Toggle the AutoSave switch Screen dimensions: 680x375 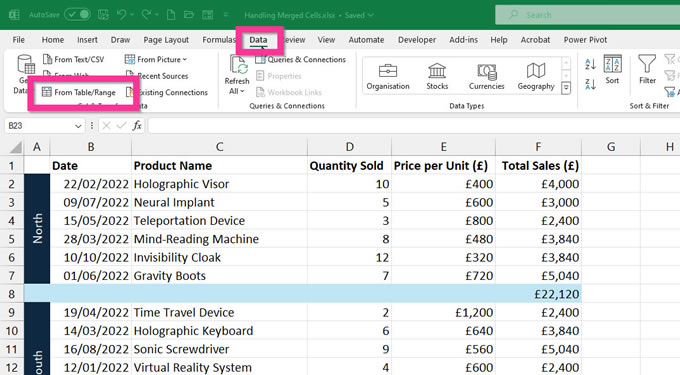(x=77, y=15)
